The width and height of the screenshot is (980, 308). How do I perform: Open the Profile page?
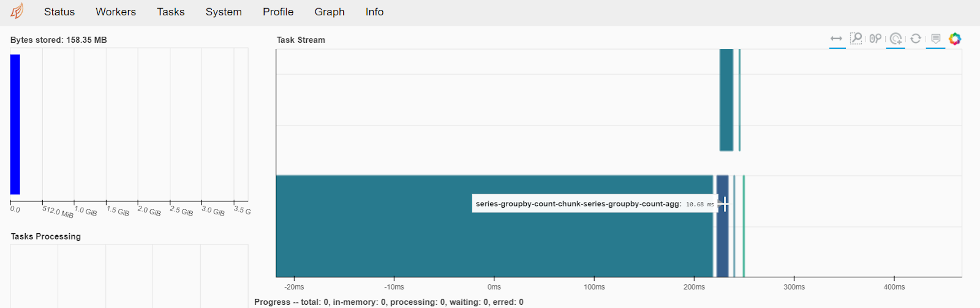(x=278, y=12)
